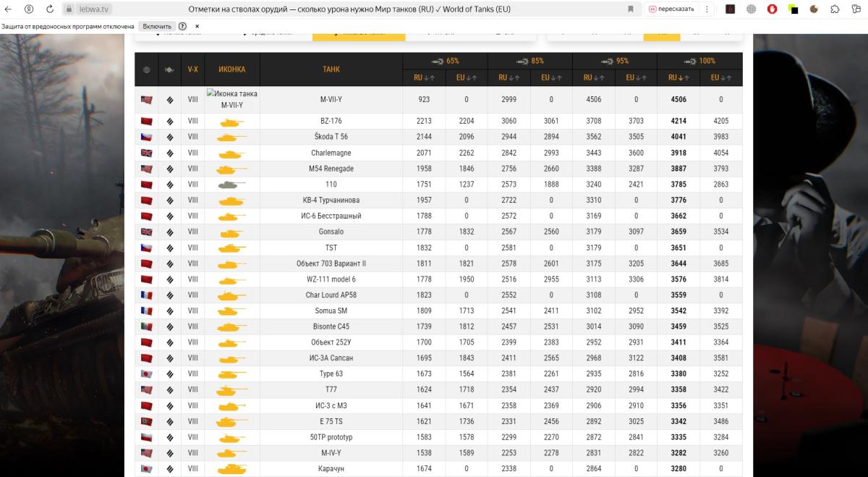
Task: Select the tank name WZ-111 model 6
Action: (331, 279)
